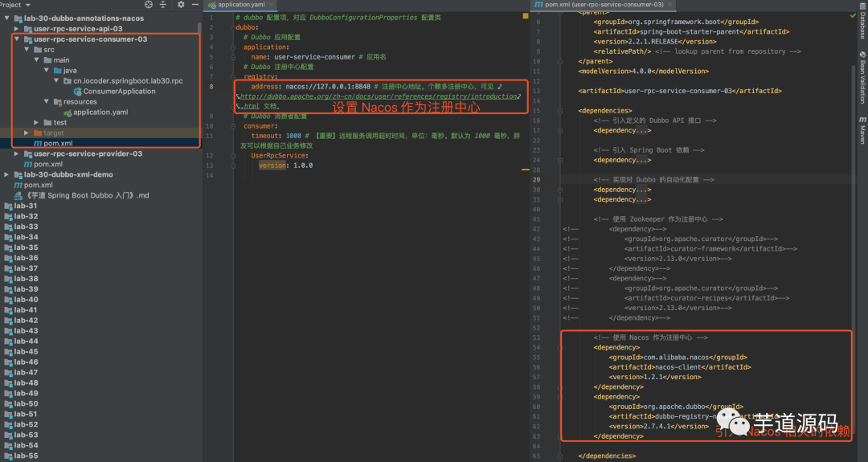The image size is (868, 462).
Task: Click the version 1.2.1 line in pom.xml
Action: pyautogui.click(x=655, y=377)
